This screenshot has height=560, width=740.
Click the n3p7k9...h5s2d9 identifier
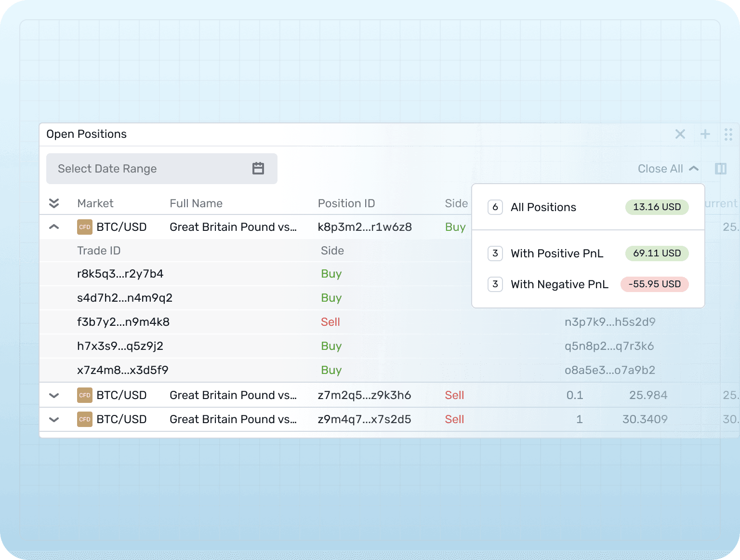pos(610,322)
